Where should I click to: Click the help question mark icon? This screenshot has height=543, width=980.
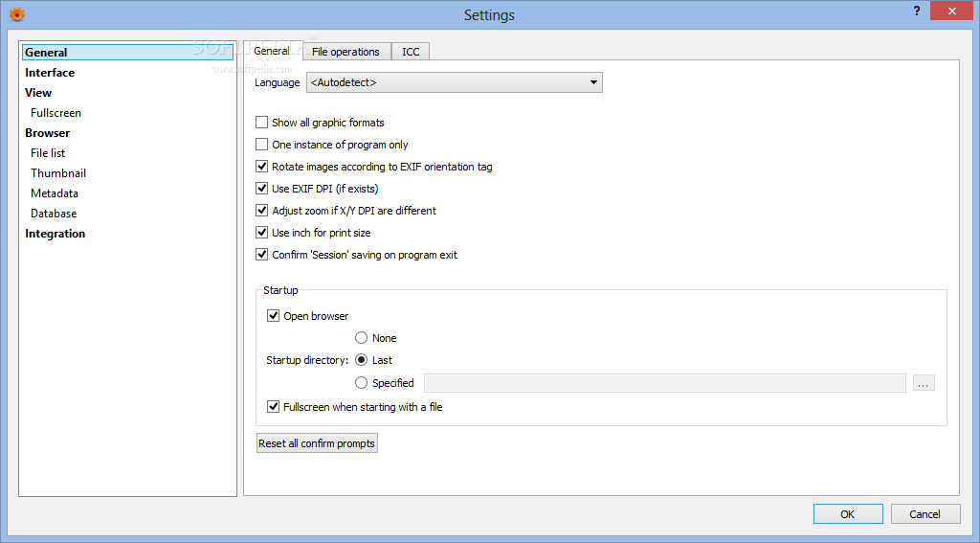coord(917,11)
